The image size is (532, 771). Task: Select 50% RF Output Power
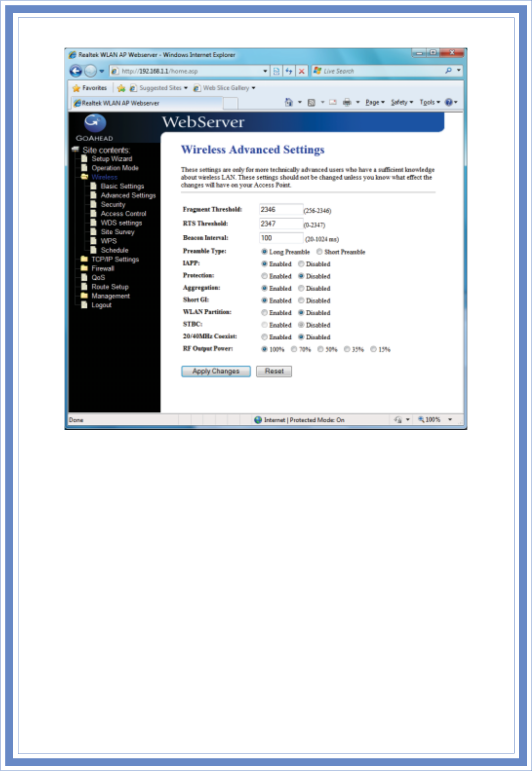click(320, 349)
